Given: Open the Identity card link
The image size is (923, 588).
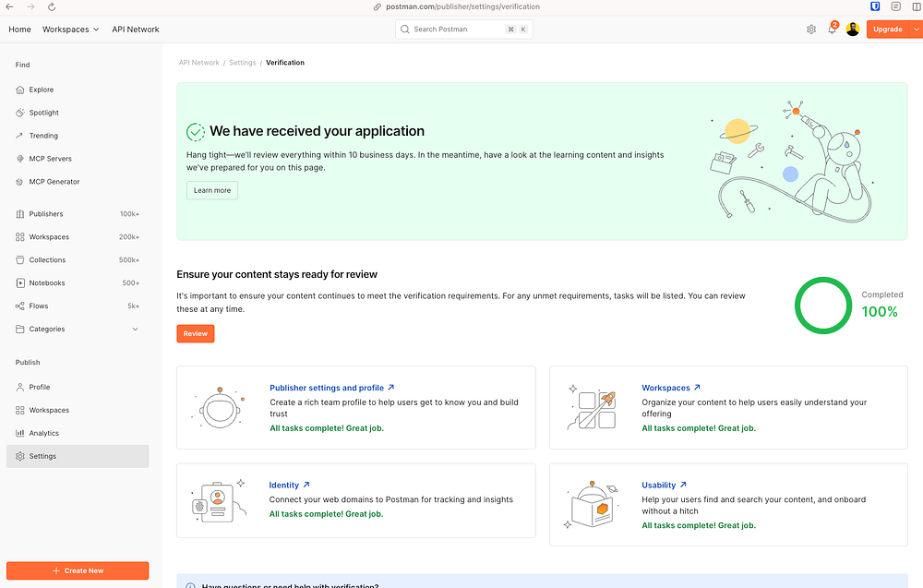Looking at the screenshot, I should [289, 486].
